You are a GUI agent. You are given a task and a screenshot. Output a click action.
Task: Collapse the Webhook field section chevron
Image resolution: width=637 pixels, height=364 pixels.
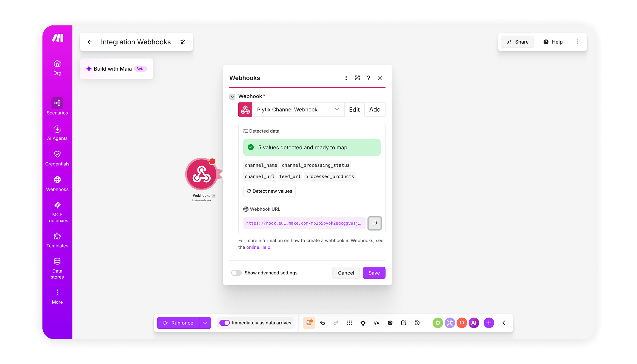232,96
